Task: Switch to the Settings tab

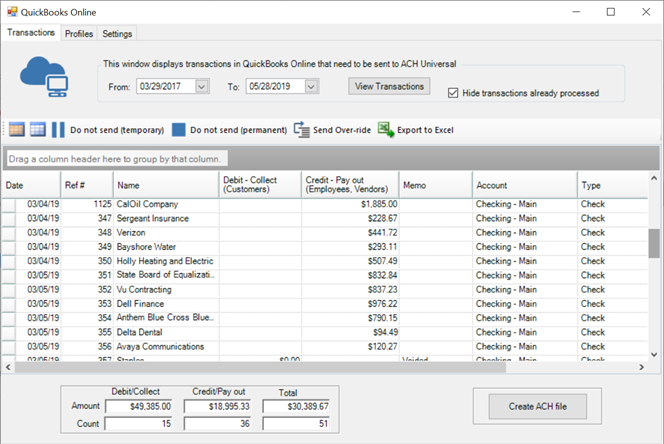Action: pyautogui.click(x=117, y=34)
